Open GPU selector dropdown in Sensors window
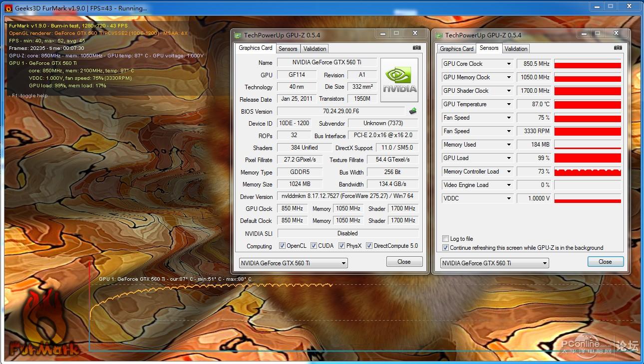Viewport: 644px width, 364px height. [x=495, y=263]
